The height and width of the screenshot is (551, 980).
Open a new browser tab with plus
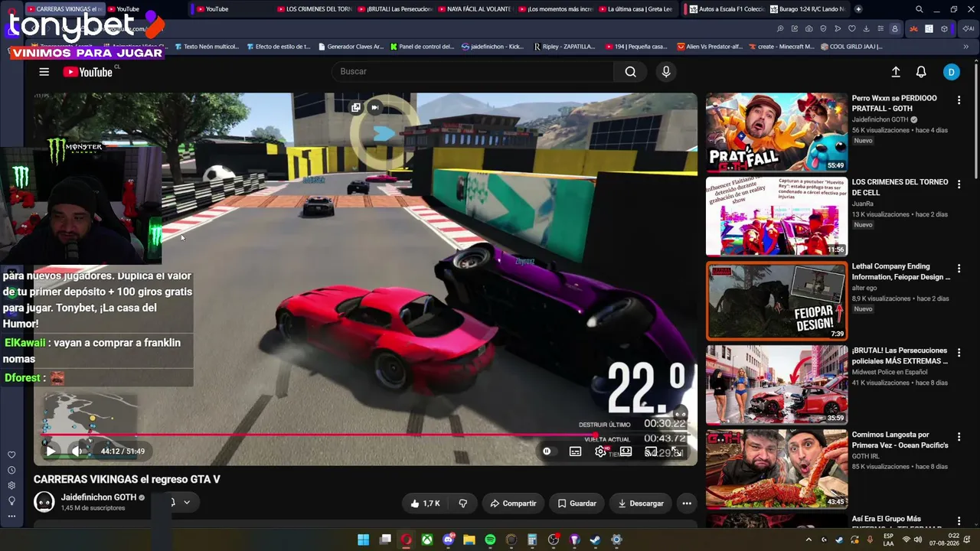(858, 9)
